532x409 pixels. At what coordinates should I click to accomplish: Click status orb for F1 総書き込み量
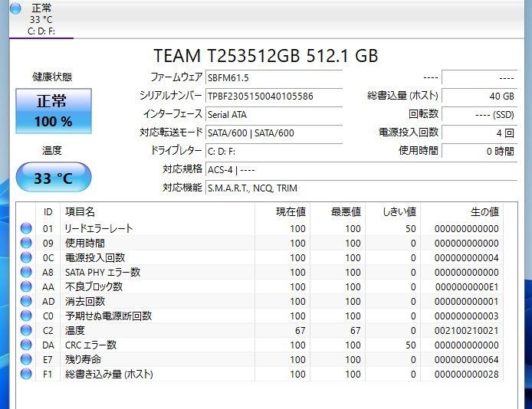(x=26, y=374)
